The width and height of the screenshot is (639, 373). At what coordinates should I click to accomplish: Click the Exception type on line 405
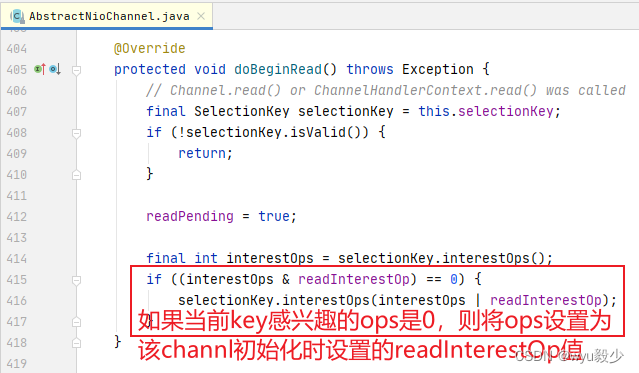tap(438, 69)
